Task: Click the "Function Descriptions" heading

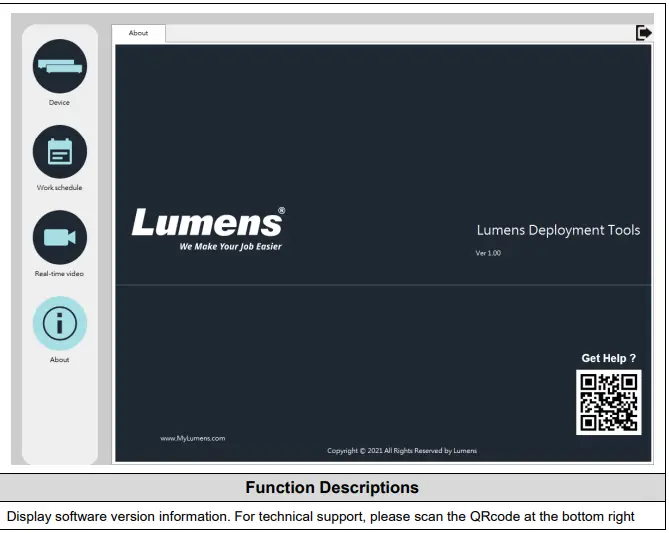Action: 332,487
